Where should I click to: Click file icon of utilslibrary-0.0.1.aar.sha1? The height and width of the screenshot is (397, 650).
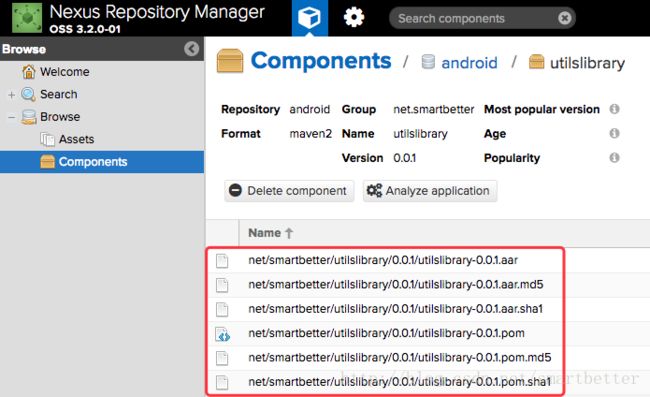222,309
